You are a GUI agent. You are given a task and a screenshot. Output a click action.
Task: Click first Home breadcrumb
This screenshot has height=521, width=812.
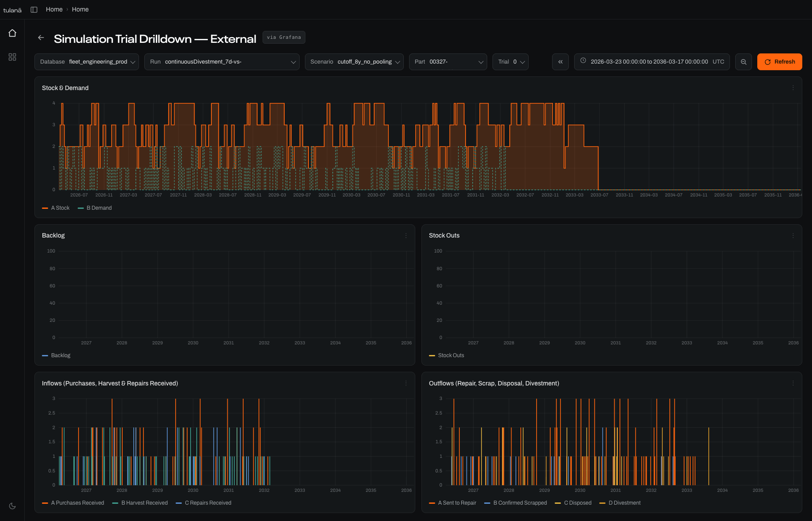coord(54,9)
